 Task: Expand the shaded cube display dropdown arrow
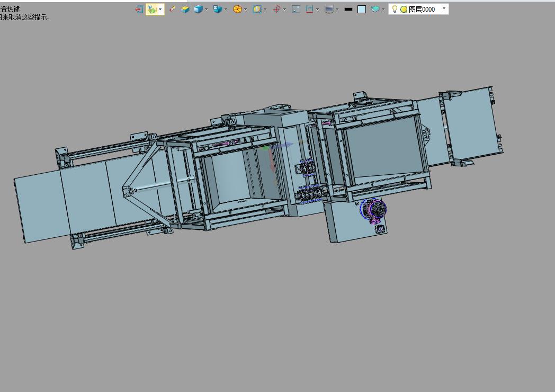(x=206, y=10)
